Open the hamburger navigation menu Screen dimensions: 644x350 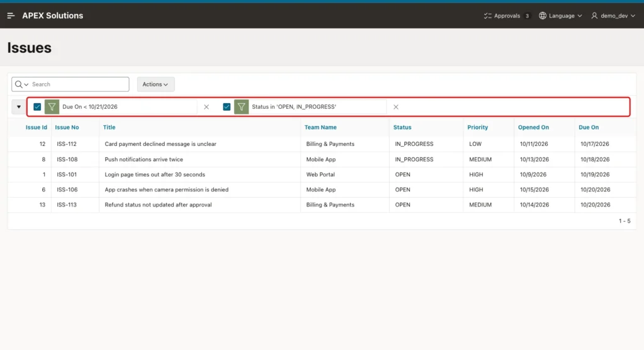point(11,16)
